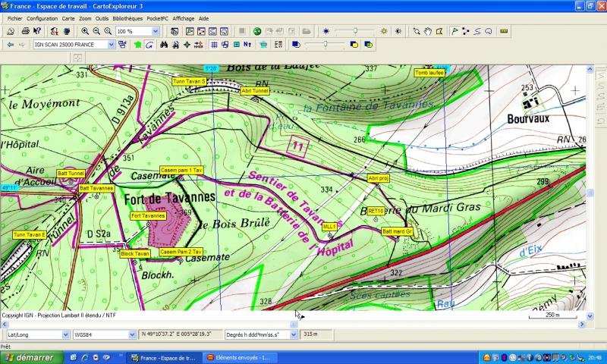This screenshot has width=607, height=364.
Task: Click the blue back arrow icon
Action: (x=11, y=45)
